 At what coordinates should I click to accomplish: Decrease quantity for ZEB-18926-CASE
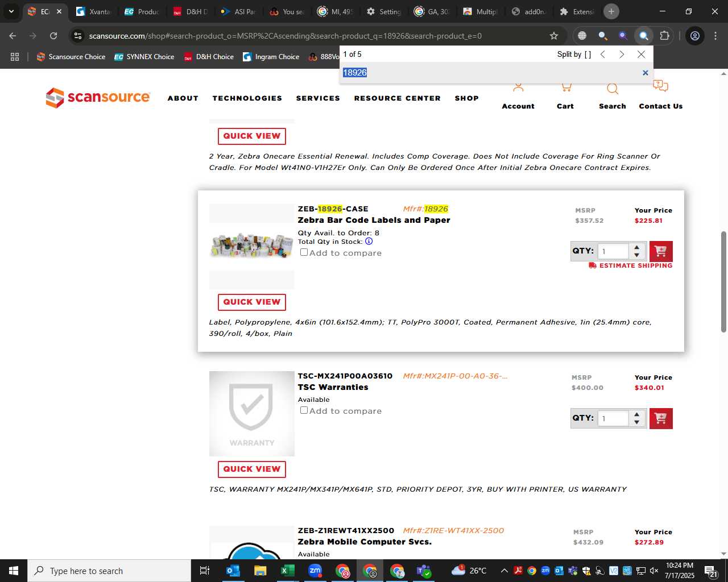tap(637, 255)
